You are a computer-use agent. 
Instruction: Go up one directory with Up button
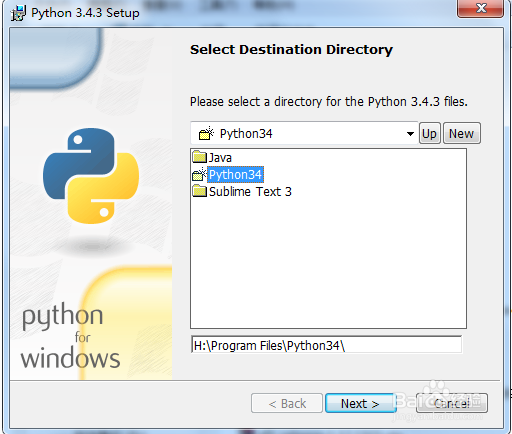429,133
